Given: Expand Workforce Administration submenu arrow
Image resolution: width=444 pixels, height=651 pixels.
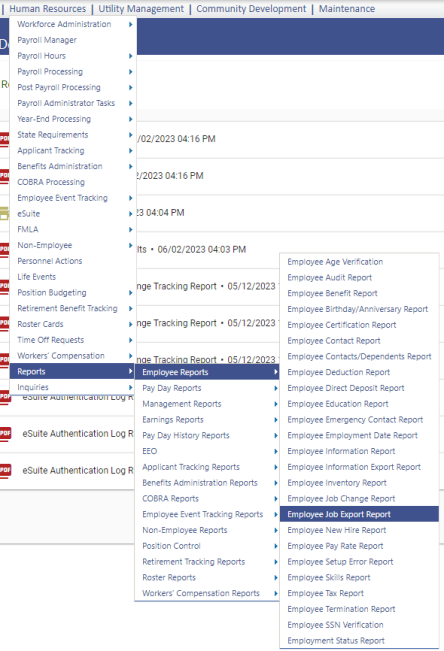Looking at the screenshot, I should tap(130, 24).
